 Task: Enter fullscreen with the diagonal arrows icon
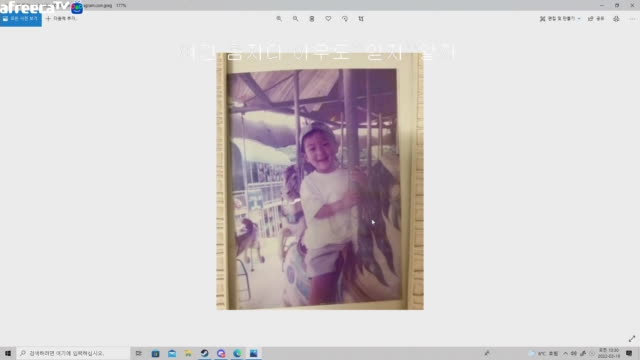[x=632, y=339]
